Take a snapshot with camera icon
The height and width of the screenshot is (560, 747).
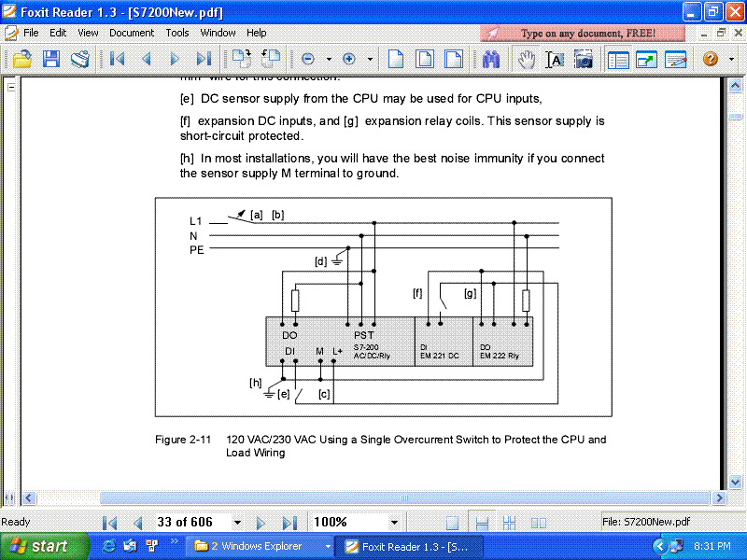point(583,60)
